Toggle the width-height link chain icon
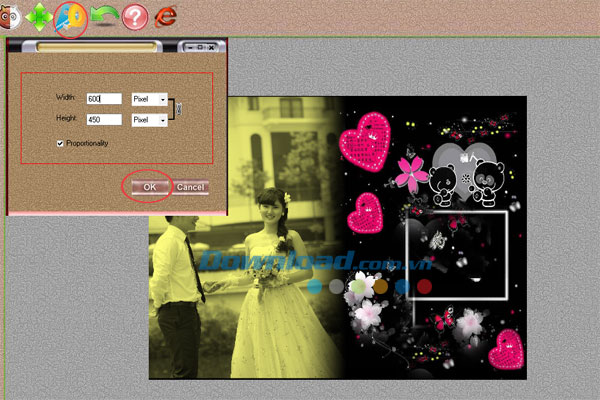The height and width of the screenshot is (400, 600). point(178,109)
